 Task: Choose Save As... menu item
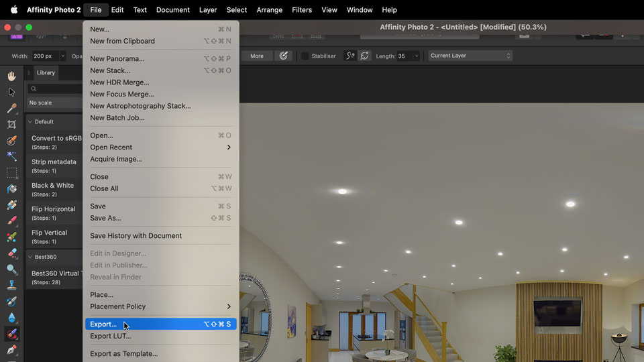(160, 218)
